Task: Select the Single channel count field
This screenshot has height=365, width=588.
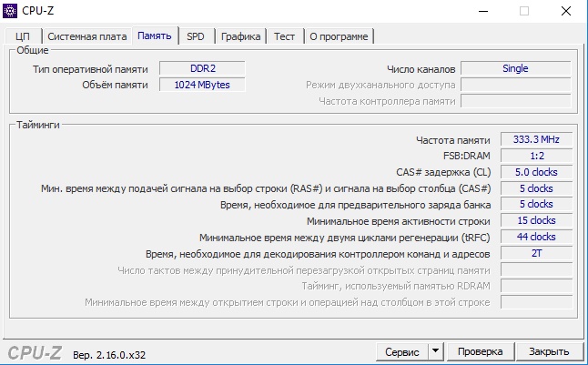Action: coord(515,68)
